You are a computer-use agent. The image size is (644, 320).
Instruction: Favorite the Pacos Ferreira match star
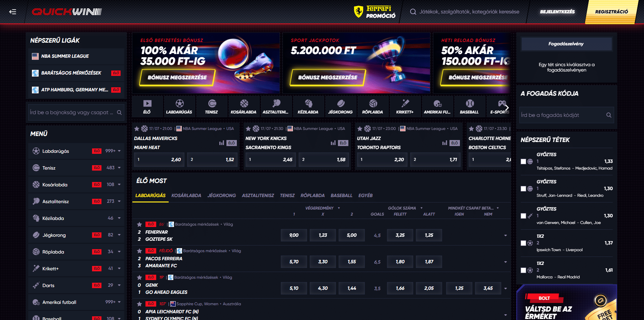pyautogui.click(x=139, y=251)
